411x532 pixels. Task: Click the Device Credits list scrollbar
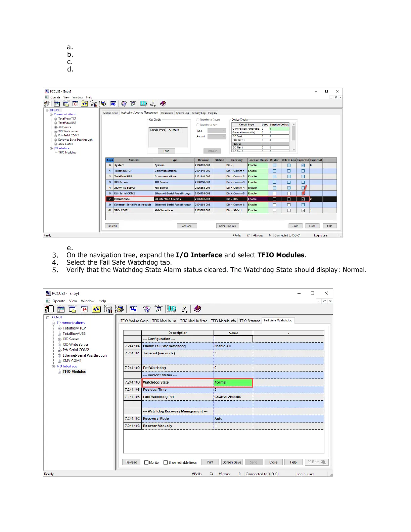(x=294, y=137)
